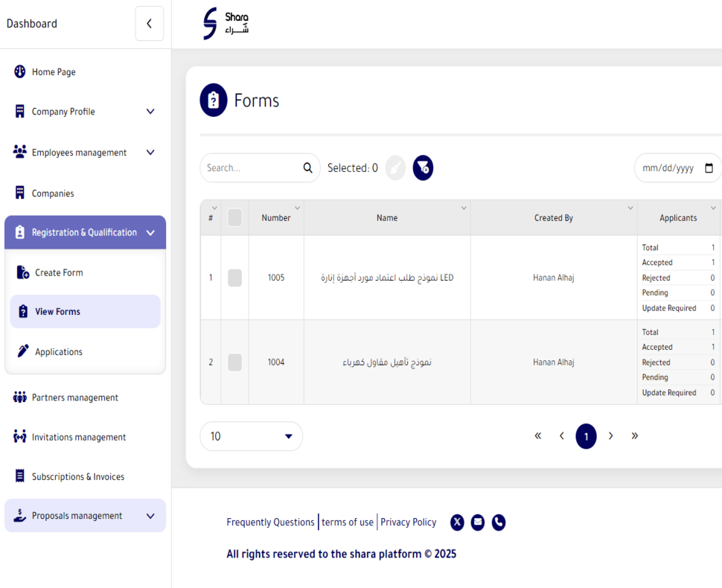Collapse the Dashboard sidebar with back arrow

coord(149,24)
